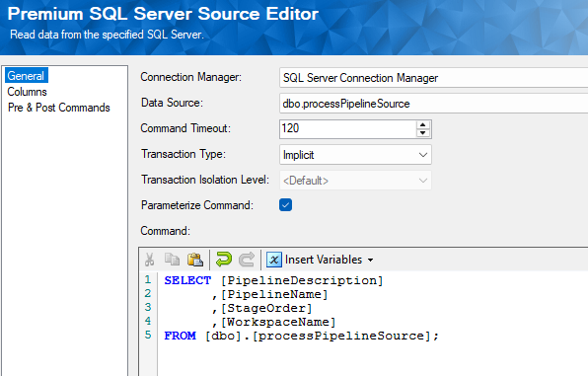The height and width of the screenshot is (376, 588).
Task: Click the FROM keyword on line 5
Action: (x=180, y=336)
